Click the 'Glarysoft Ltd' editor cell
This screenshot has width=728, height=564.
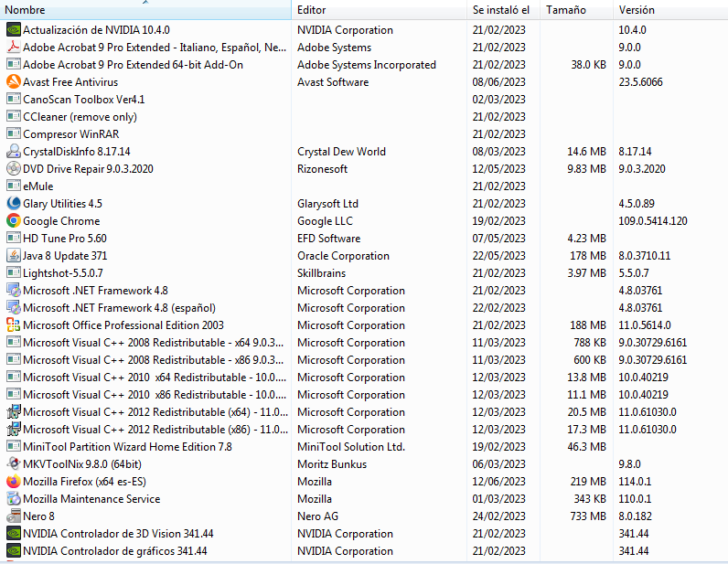327,203
